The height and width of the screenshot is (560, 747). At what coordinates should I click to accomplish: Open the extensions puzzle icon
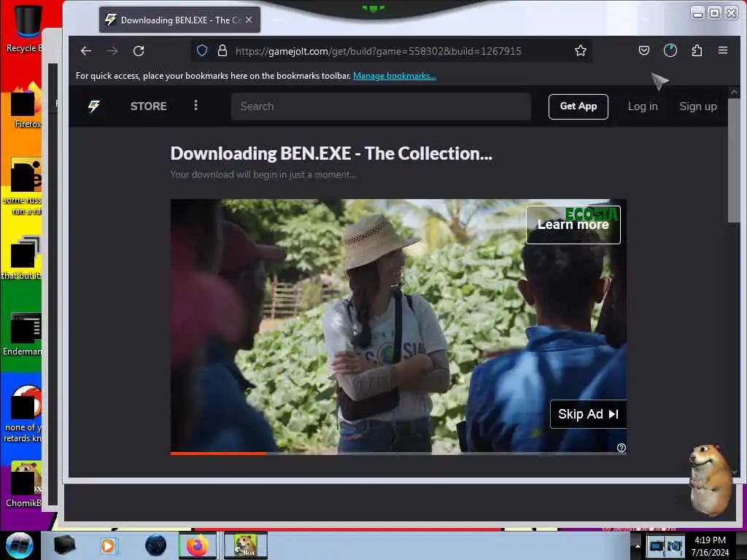[697, 50]
